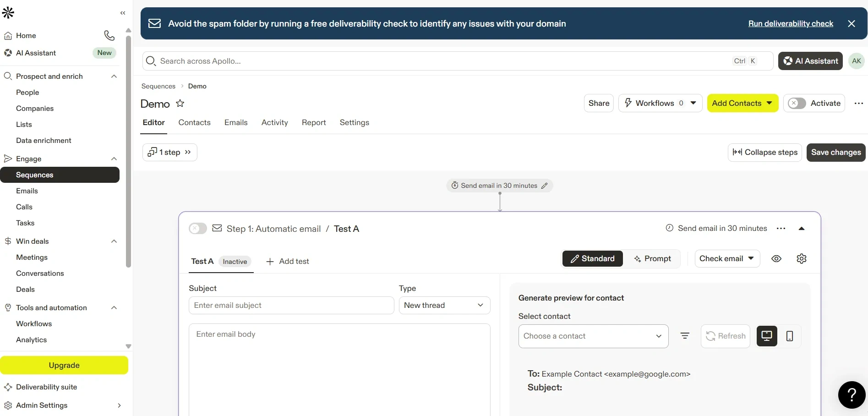Open the contact filter icon
Screen dimensions: 868x416
[685, 336]
